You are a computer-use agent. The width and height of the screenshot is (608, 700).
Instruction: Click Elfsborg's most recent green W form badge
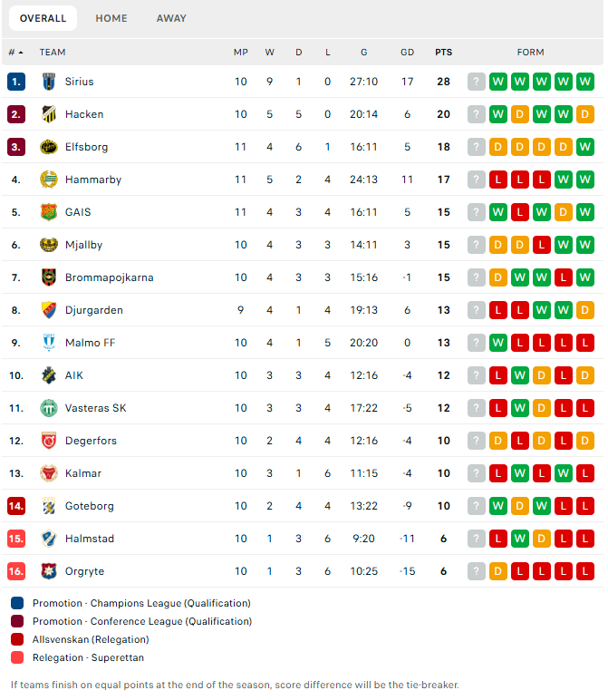[584, 147]
